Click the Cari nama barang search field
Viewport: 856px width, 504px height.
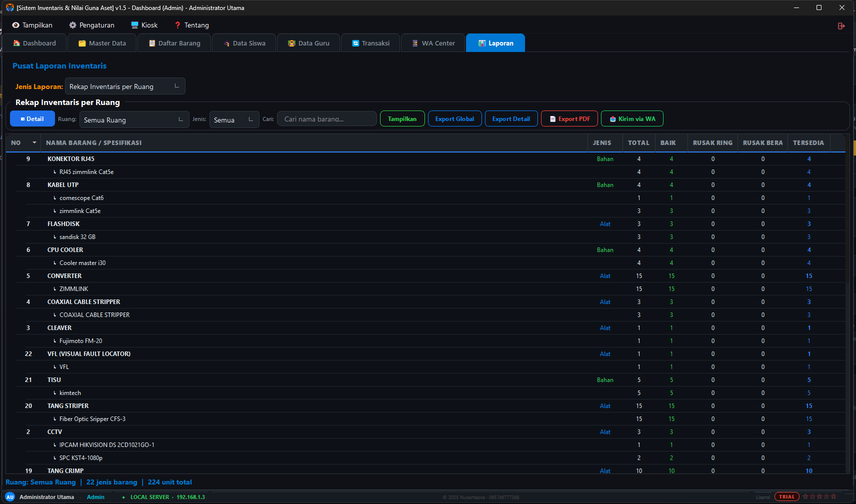click(327, 119)
